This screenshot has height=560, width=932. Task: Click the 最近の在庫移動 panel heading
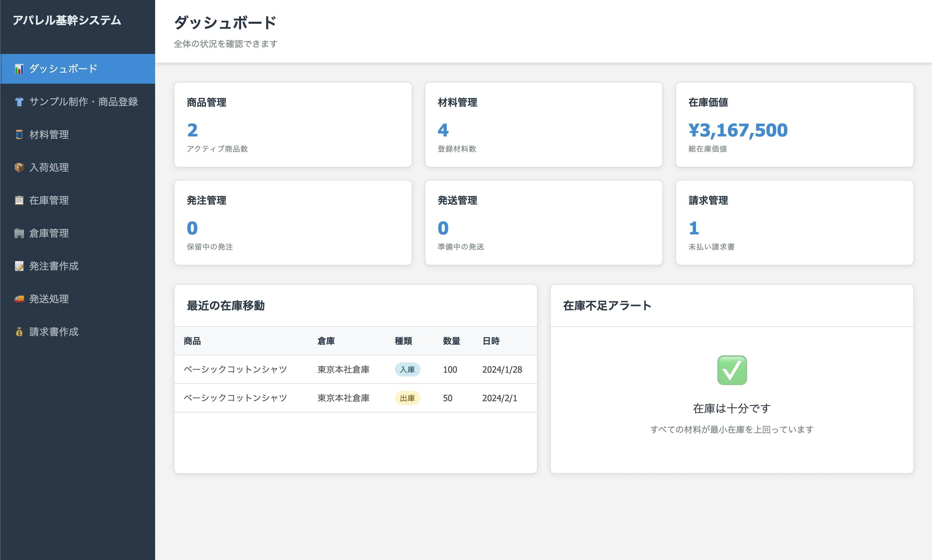click(225, 306)
